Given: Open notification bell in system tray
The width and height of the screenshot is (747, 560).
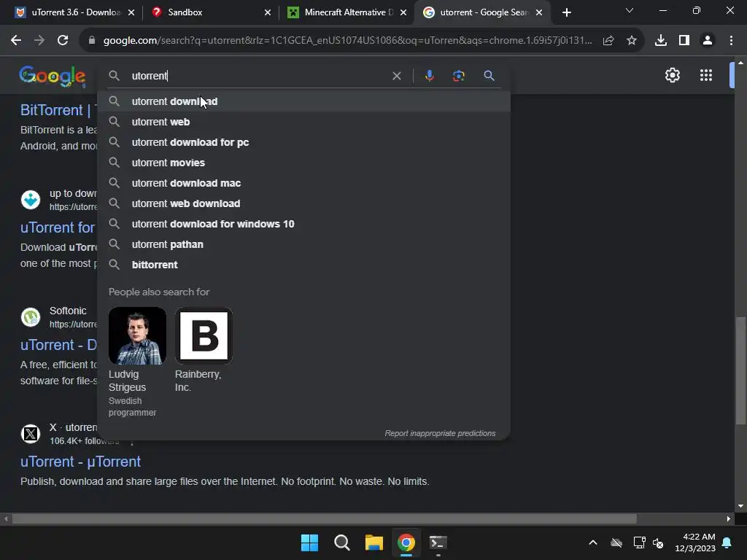Looking at the screenshot, I should pyautogui.click(x=727, y=542).
